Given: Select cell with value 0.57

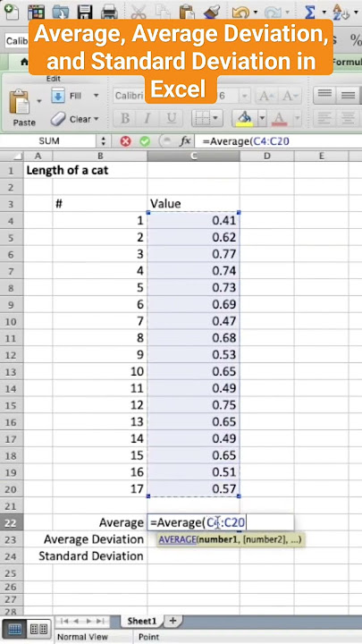Looking at the screenshot, I should coord(194,488).
